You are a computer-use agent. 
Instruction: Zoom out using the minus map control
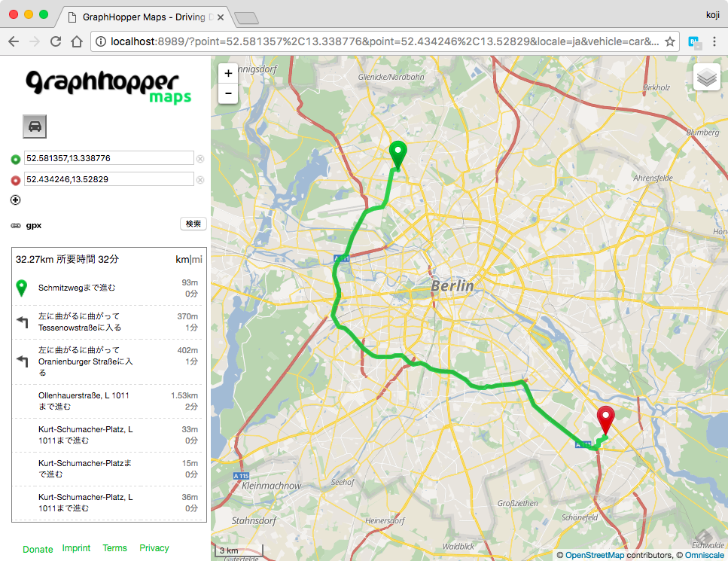(x=227, y=93)
